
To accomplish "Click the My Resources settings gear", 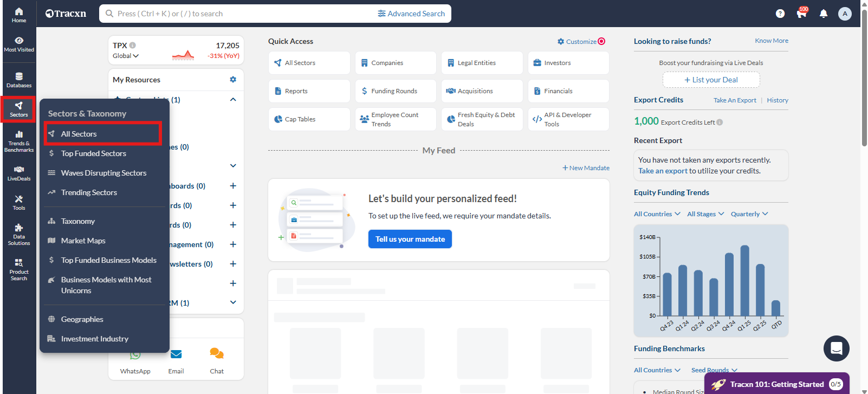I will (233, 80).
